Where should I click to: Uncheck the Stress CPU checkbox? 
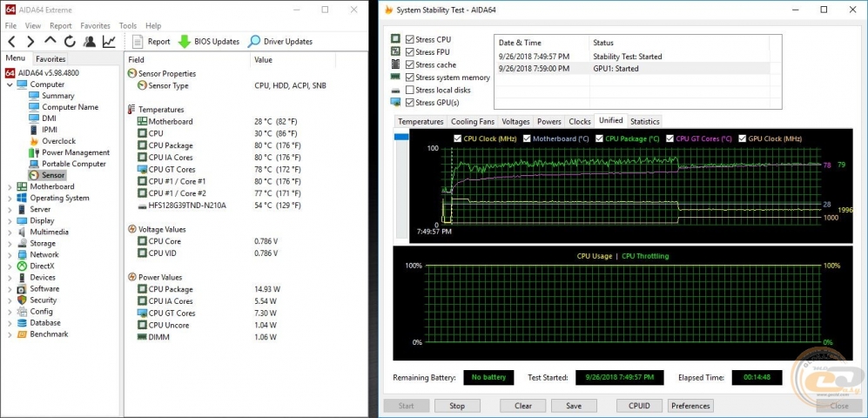click(410, 39)
